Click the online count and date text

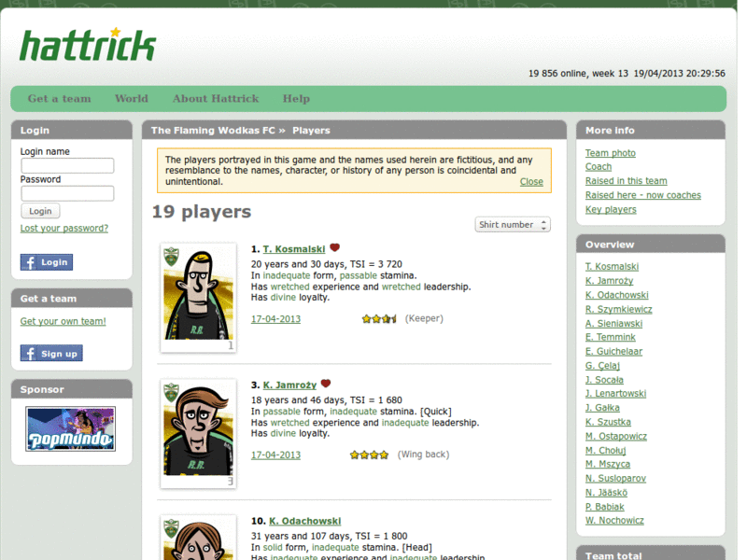(627, 74)
